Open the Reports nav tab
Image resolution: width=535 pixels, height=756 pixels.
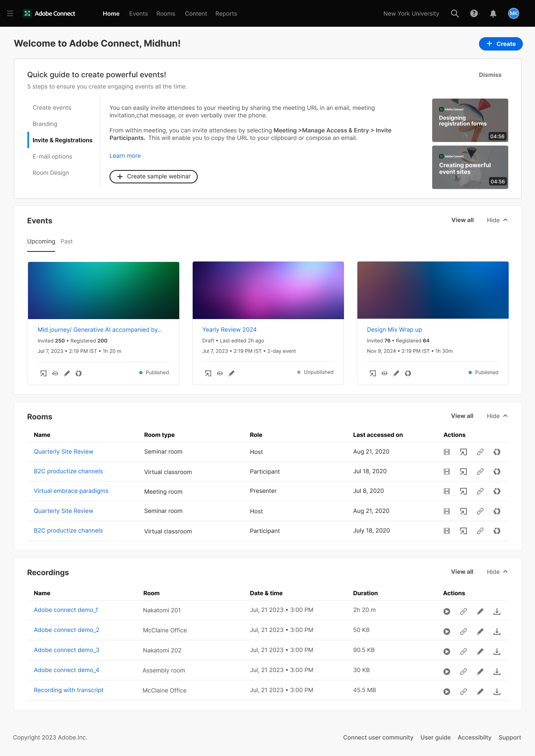pos(226,13)
